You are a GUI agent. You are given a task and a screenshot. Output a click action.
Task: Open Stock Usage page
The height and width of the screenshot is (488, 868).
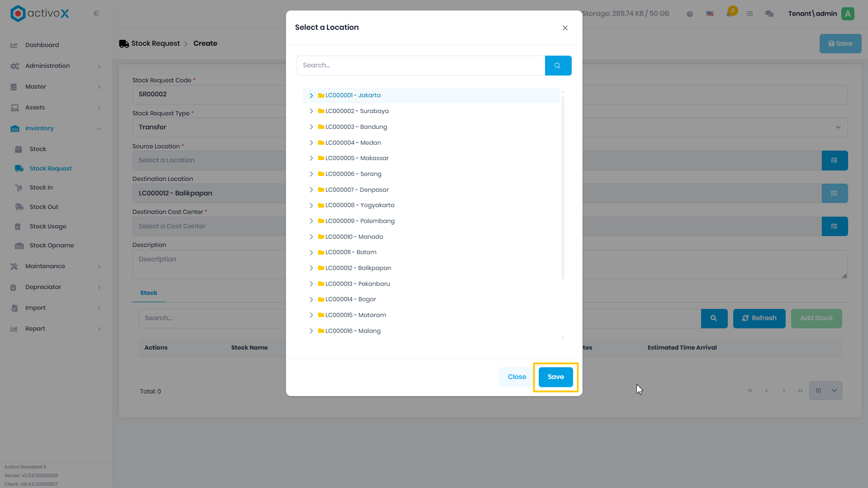[x=48, y=227]
